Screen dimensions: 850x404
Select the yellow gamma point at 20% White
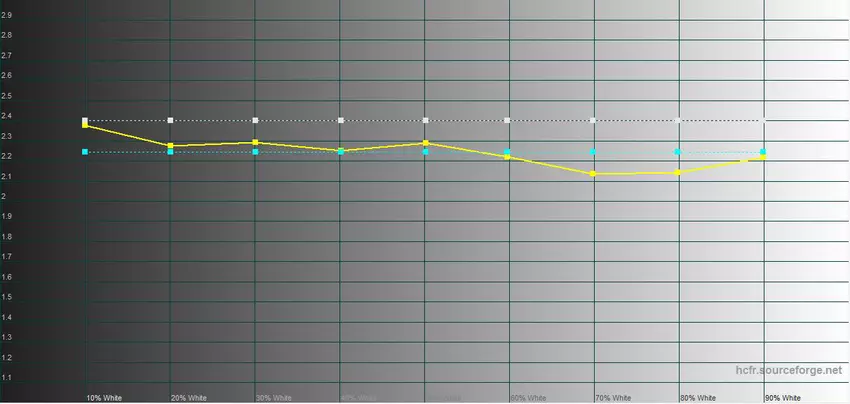point(171,146)
